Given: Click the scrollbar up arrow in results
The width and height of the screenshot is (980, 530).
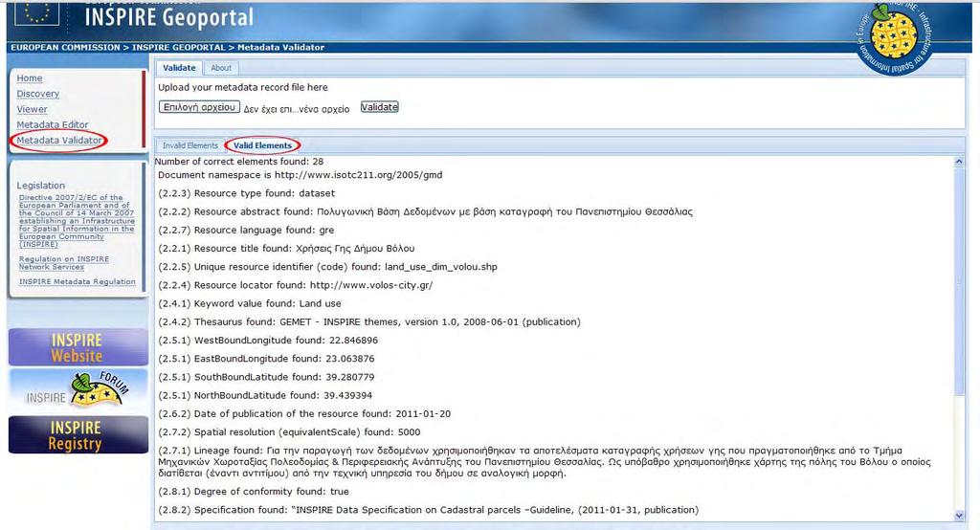Looking at the screenshot, I should point(959,162).
